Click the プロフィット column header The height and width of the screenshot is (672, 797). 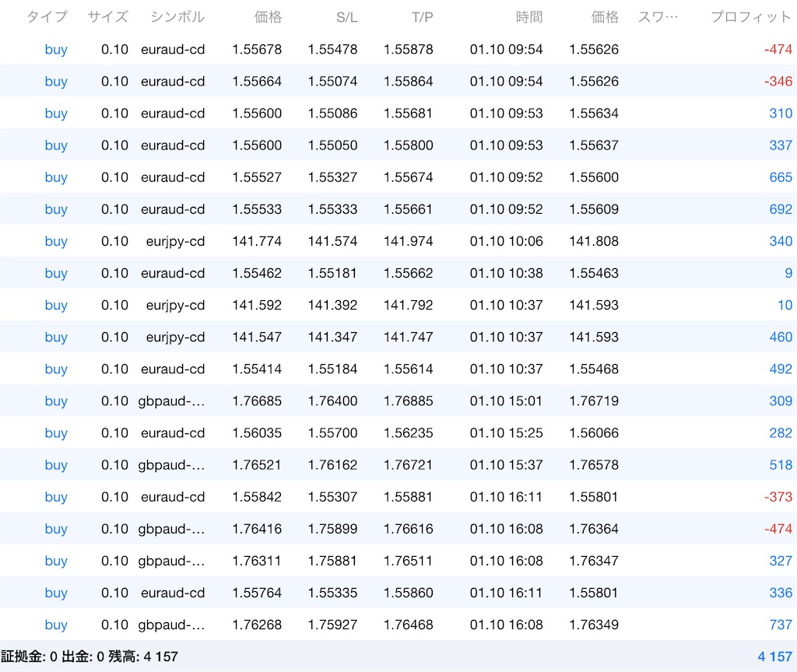tap(751, 17)
